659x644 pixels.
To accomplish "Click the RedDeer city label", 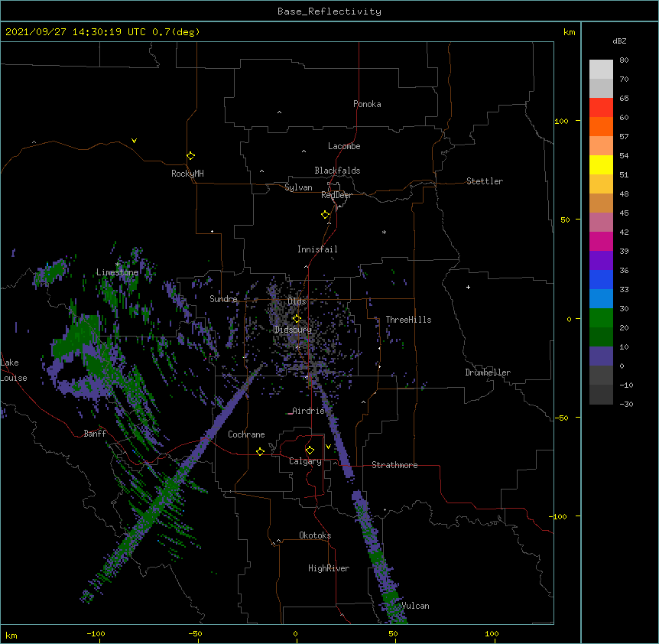I will coord(336,195).
